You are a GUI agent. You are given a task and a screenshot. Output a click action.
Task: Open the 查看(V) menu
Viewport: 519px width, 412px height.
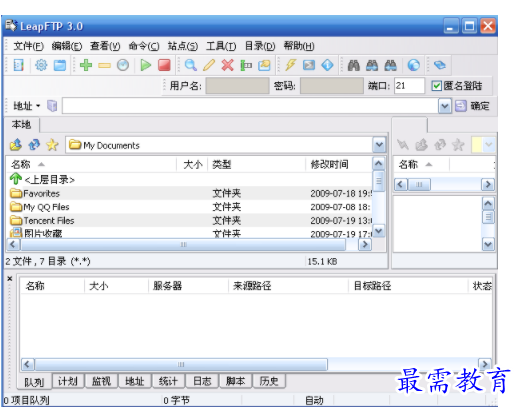(x=105, y=46)
